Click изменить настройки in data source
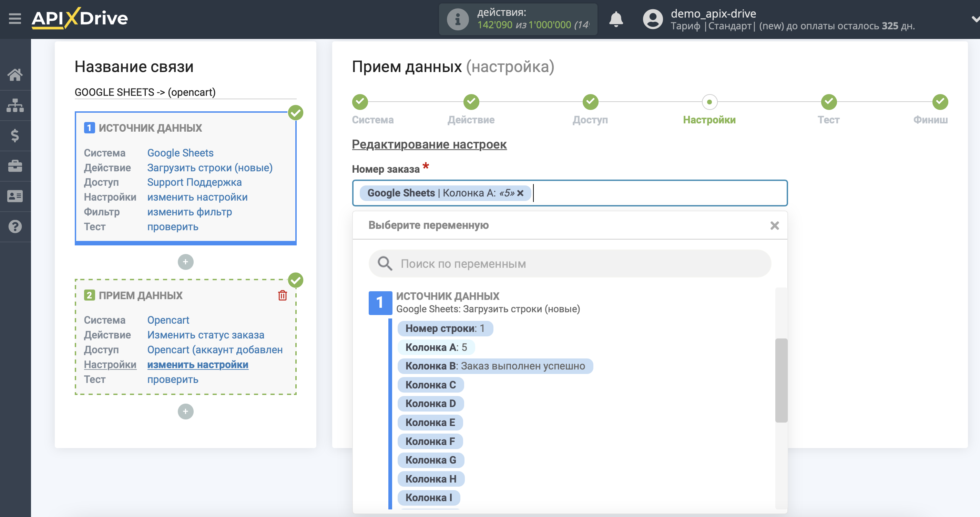The height and width of the screenshot is (517, 980). 197,197
